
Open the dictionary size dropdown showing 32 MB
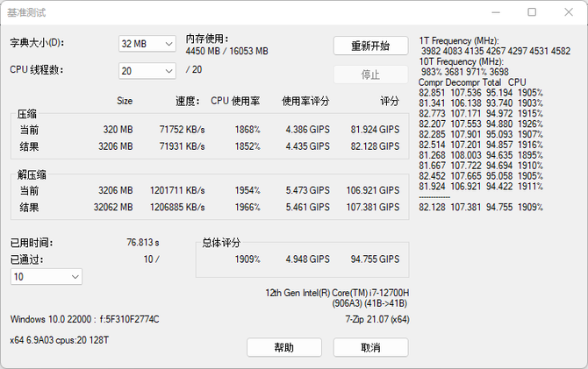tap(147, 44)
